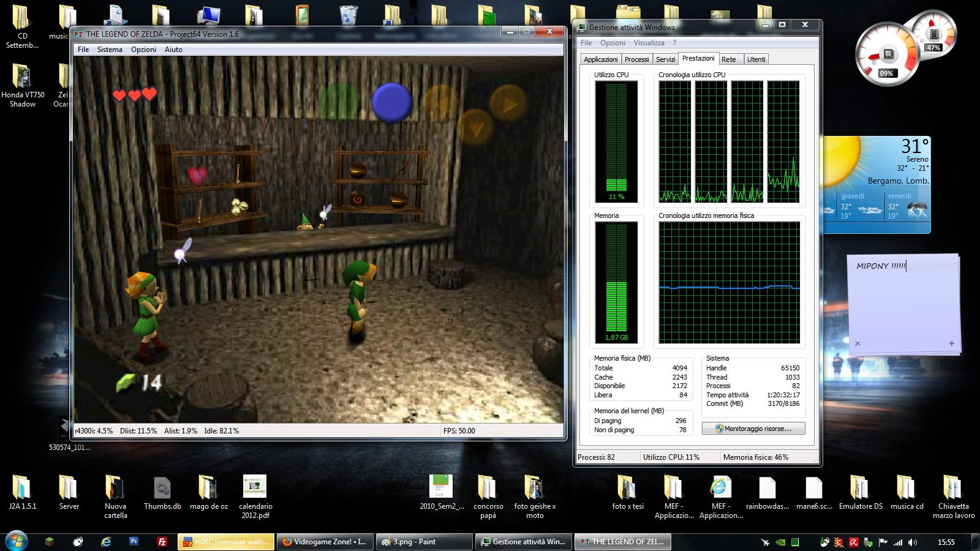Open the Thumbs.db file icon
Image resolution: width=980 pixels, height=551 pixels.
tap(162, 493)
